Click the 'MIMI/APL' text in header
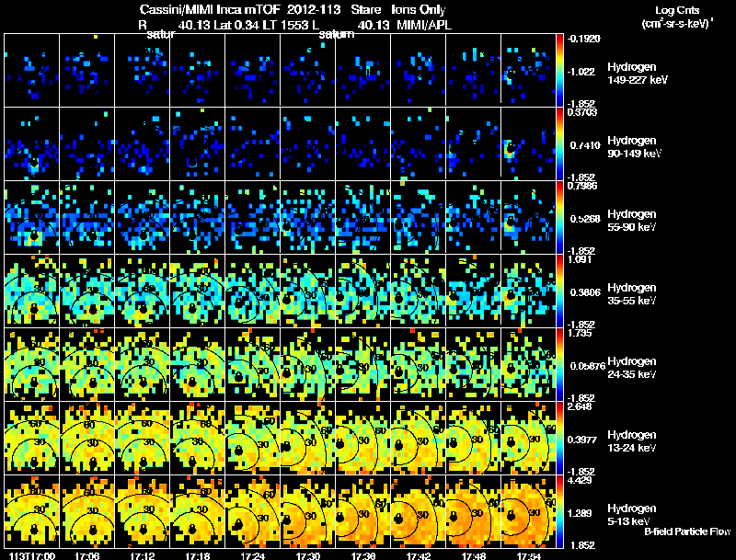 424,25
